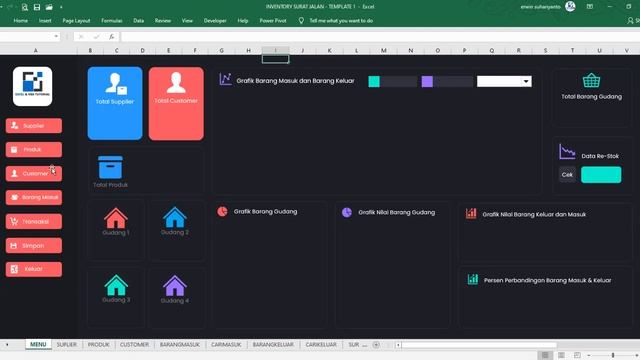Click the Produk sidebar button
The width and height of the screenshot is (640, 360).
pyautogui.click(x=34, y=149)
